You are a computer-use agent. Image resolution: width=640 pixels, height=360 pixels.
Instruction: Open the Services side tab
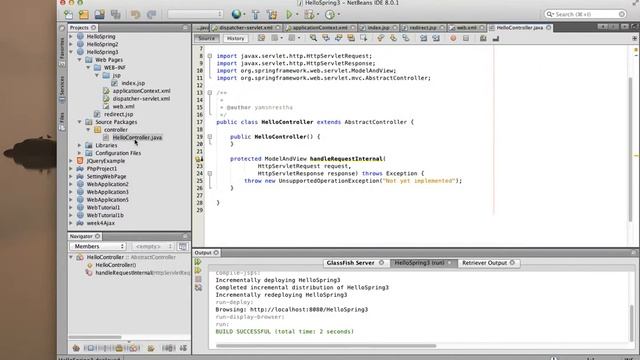pos(62,88)
